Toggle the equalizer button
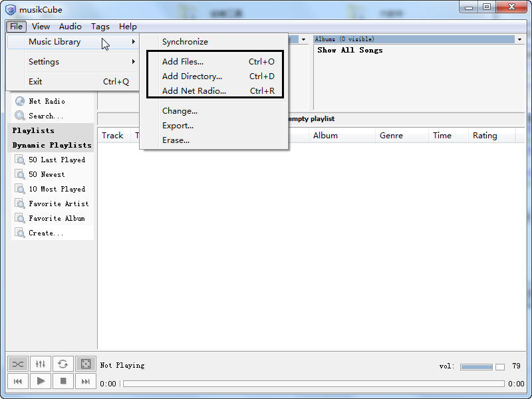 point(41,364)
